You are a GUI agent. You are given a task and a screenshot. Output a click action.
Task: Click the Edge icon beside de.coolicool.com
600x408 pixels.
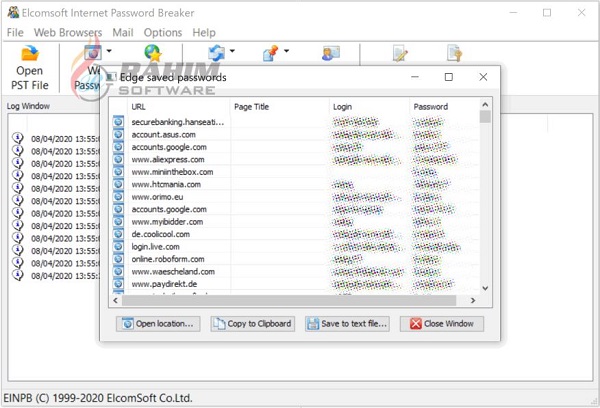[x=119, y=234]
